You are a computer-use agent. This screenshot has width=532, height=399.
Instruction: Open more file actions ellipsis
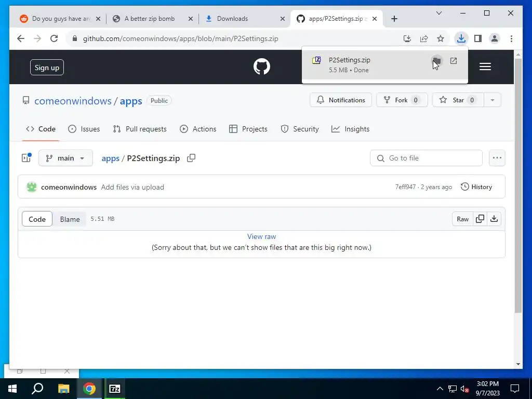(497, 158)
